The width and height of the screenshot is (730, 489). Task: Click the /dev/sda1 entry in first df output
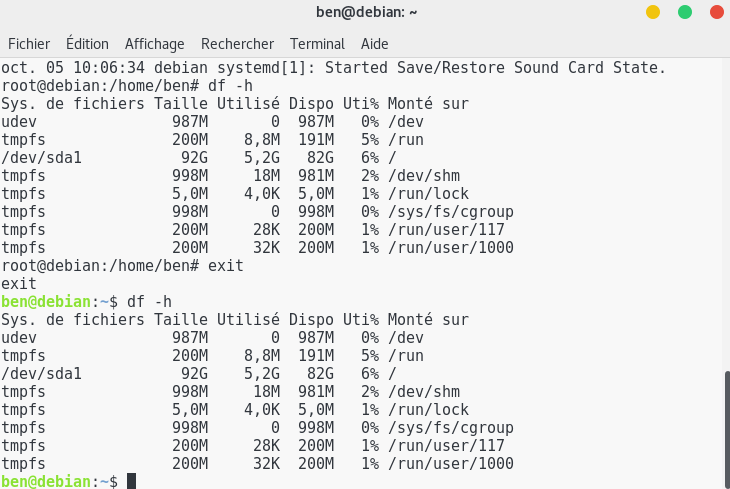point(41,157)
